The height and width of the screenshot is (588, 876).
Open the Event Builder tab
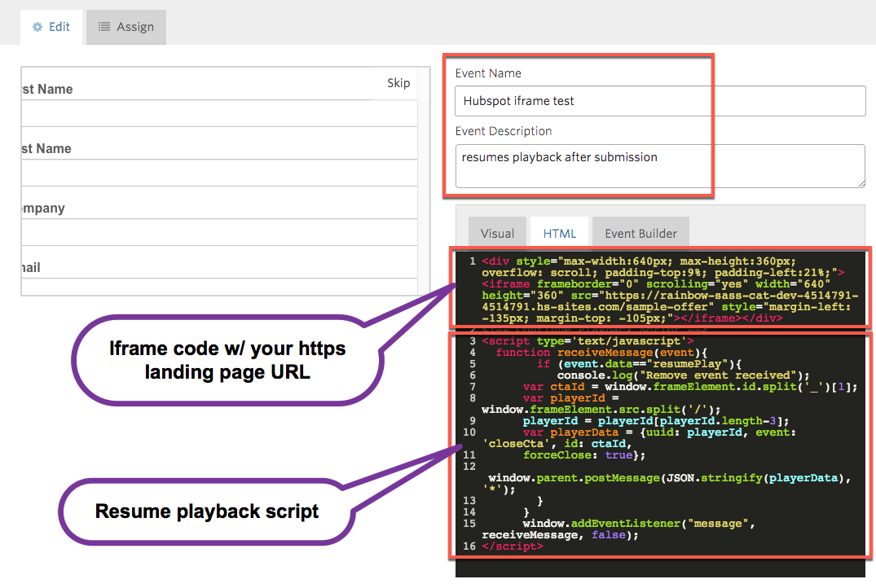tap(640, 232)
